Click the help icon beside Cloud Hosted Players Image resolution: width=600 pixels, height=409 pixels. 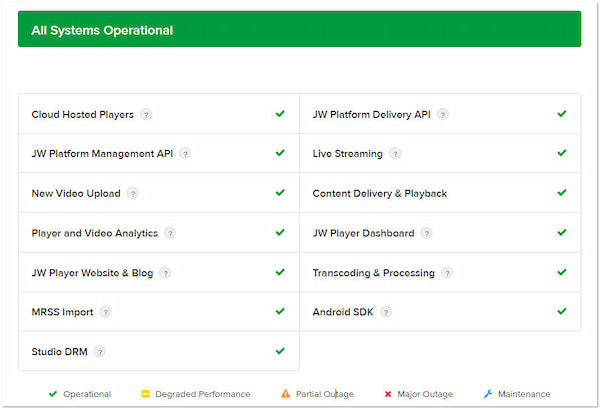146,115
